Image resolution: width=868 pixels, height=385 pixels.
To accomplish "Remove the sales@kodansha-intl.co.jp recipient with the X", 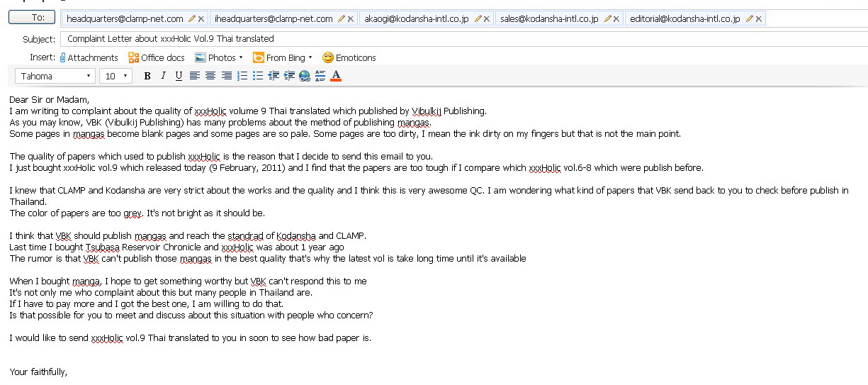I will tap(616, 19).
